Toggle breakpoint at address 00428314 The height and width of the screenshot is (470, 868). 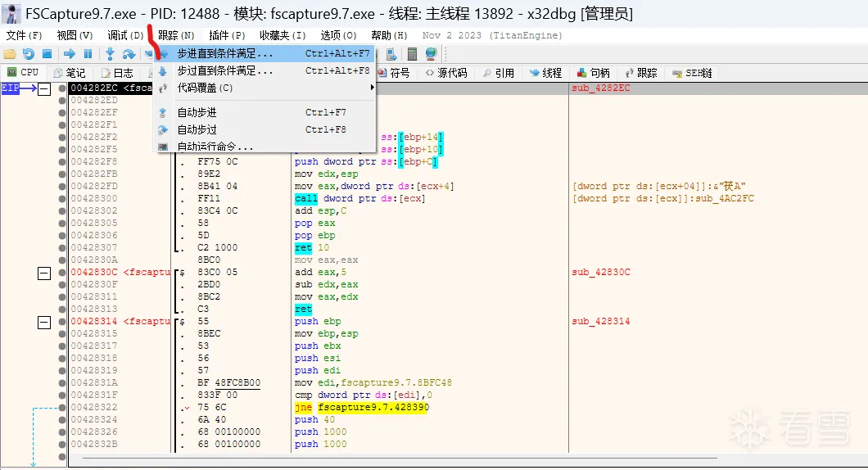(62, 321)
